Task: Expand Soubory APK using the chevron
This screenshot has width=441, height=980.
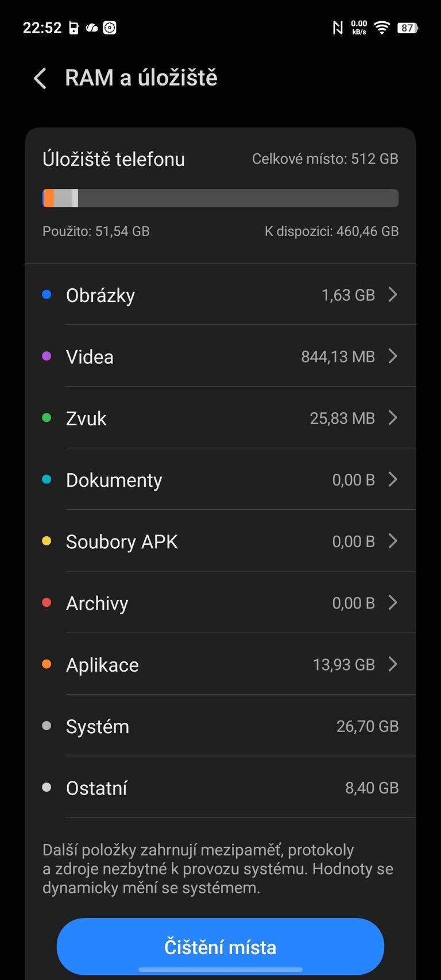Action: point(393,541)
